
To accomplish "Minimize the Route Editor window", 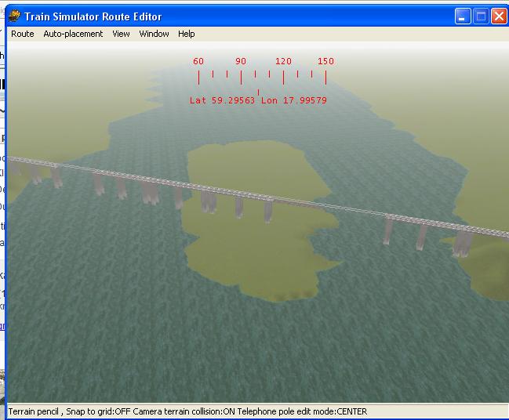I will point(464,16).
